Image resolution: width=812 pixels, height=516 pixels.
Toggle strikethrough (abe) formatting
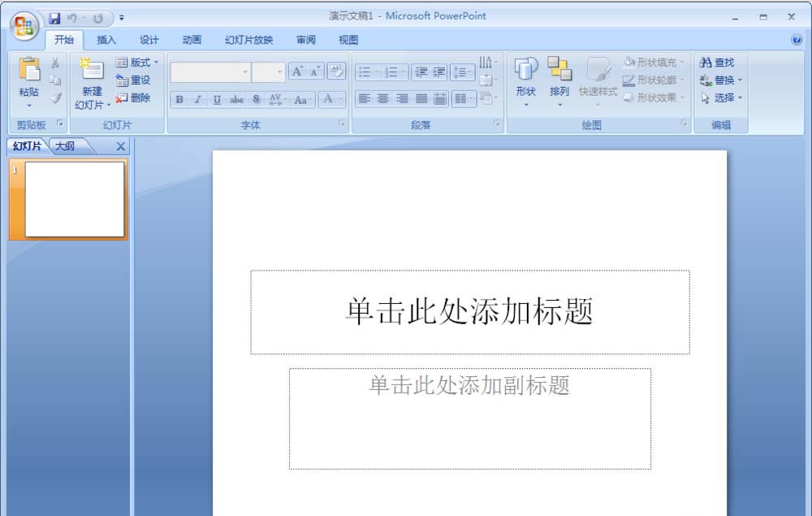click(x=236, y=99)
